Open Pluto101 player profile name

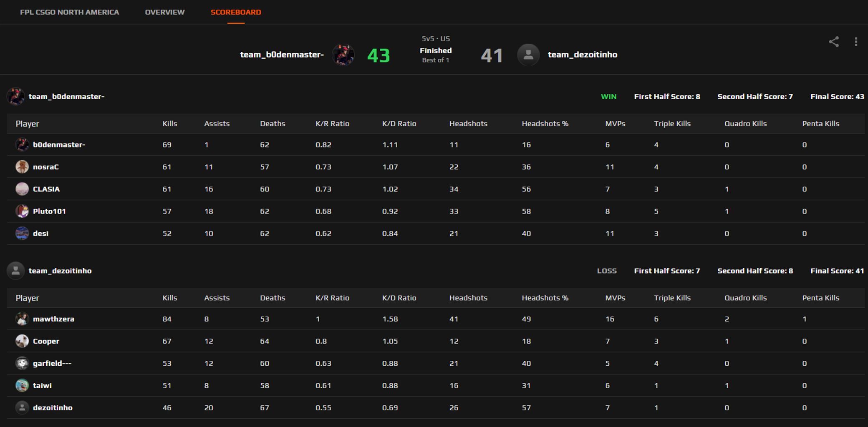(49, 211)
